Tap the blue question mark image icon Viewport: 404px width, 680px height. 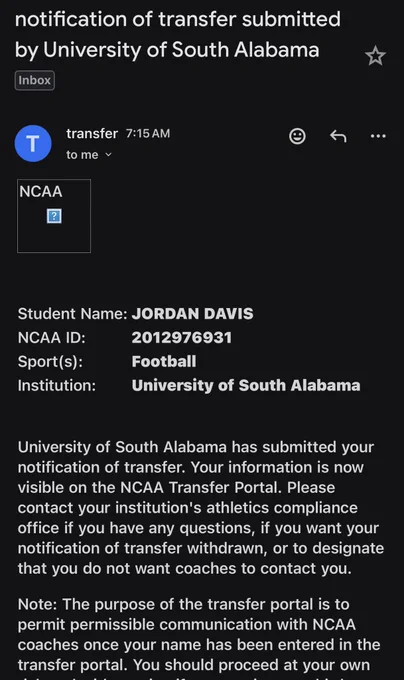click(x=54, y=216)
